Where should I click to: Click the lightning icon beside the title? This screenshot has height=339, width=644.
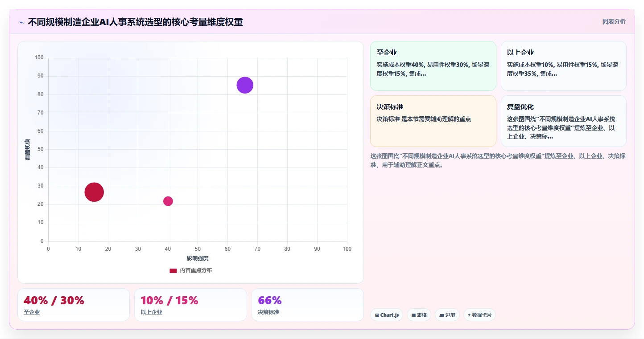[x=21, y=22]
